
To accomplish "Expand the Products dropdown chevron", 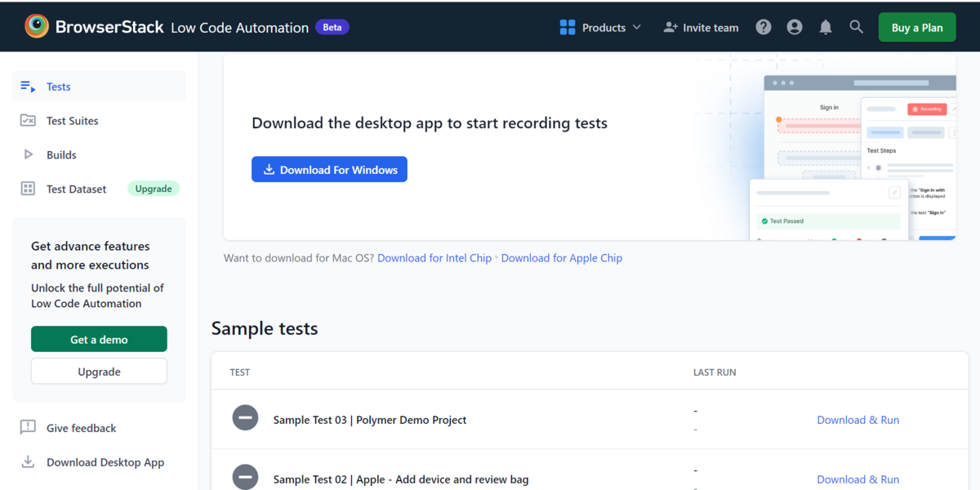I will [x=636, y=27].
